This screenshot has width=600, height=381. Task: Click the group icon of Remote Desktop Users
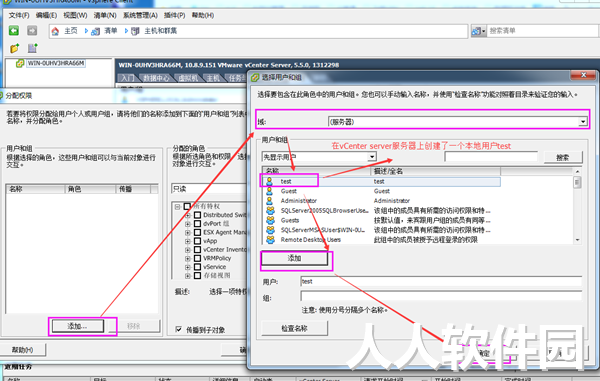click(271, 239)
